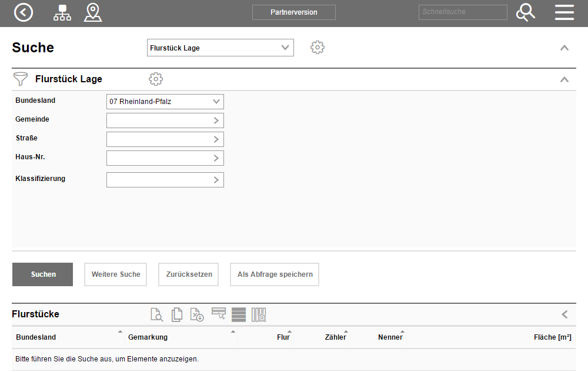
Task: Click the copy documents icon in Flurstücke toolbar
Action: (176, 315)
